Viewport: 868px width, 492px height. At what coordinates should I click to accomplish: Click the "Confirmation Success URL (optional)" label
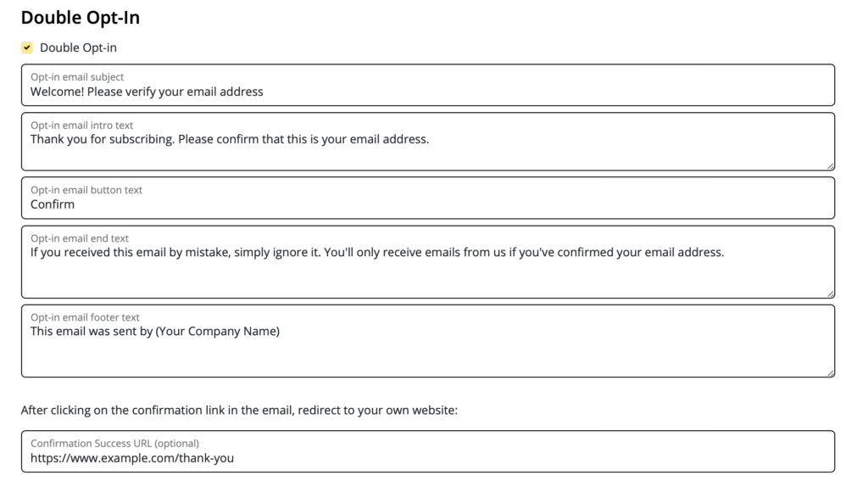pyautogui.click(x=114, y=444)
